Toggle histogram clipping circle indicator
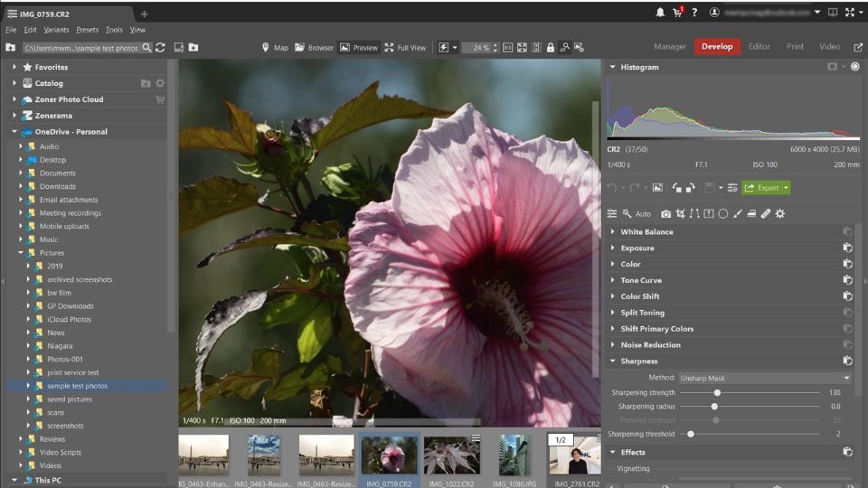The height and width of the screenshot is (488, 868). 855,66
